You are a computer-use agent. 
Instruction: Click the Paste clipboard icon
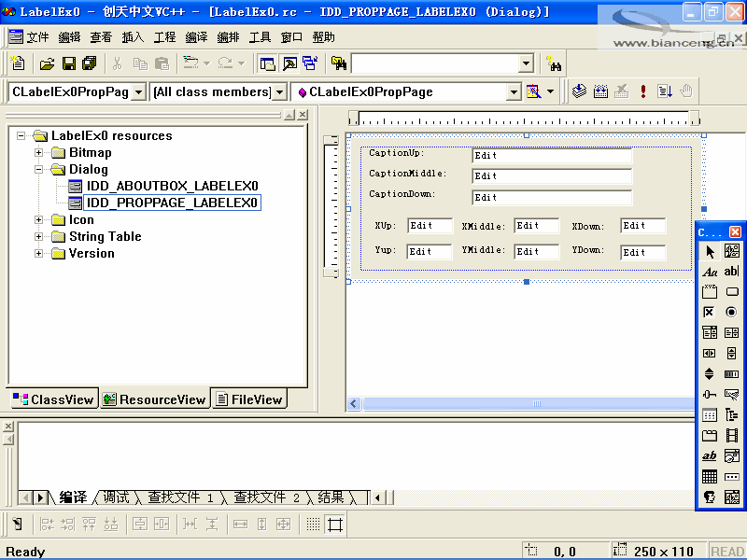click(x=162, y=63)
